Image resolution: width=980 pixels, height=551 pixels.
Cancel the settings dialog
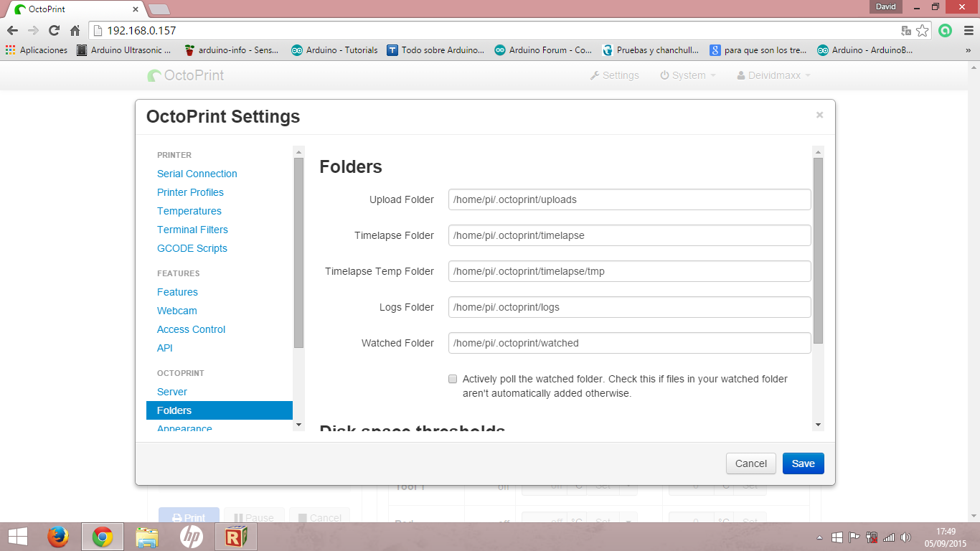tap(751, 463)
